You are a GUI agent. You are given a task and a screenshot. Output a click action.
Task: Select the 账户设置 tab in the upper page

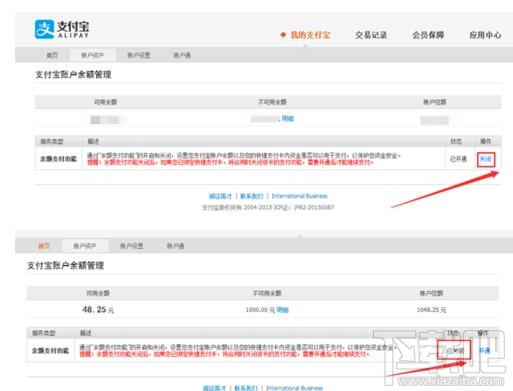tap(139, 55)
